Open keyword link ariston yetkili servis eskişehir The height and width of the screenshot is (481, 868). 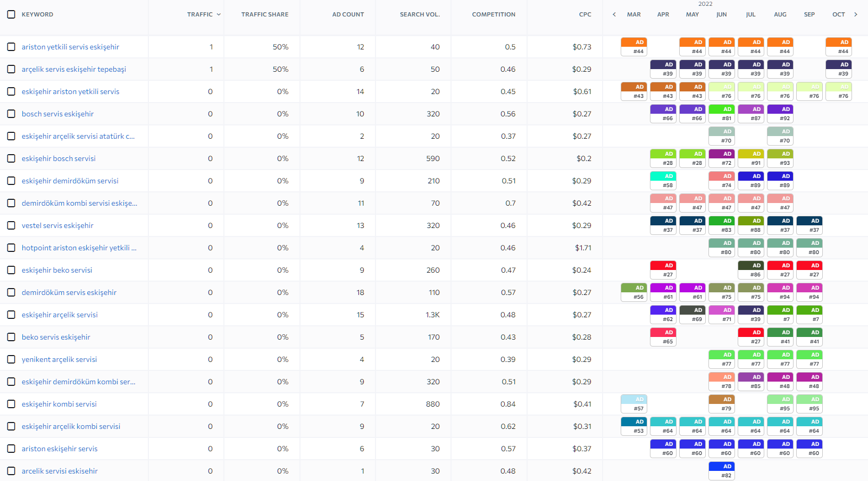coord(70,47)
